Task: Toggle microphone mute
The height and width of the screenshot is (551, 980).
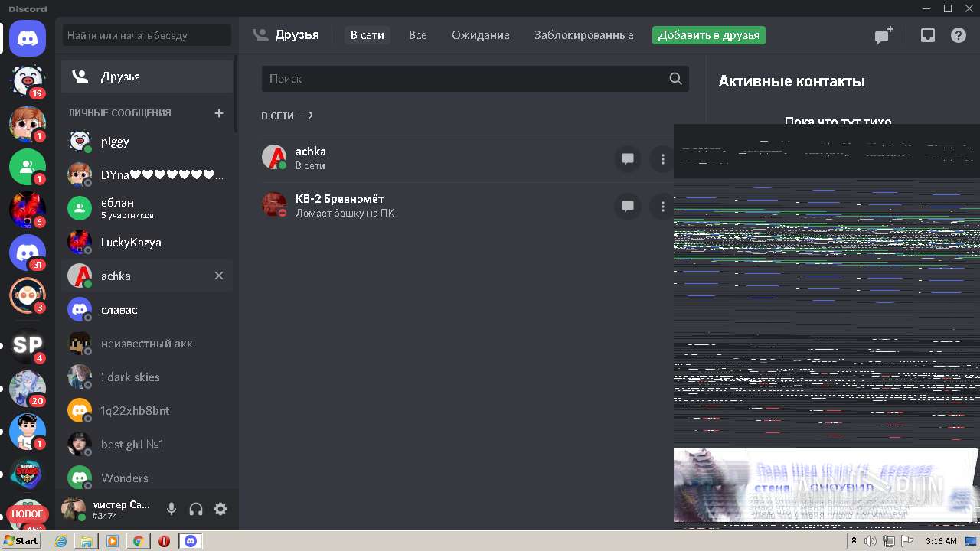Action: [x=171, y=509]
